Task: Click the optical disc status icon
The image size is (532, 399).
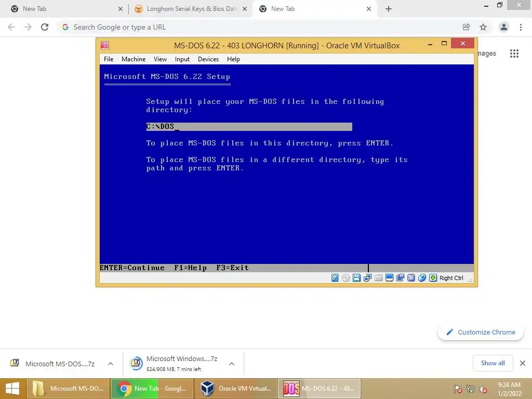Action: coord(345,278)
